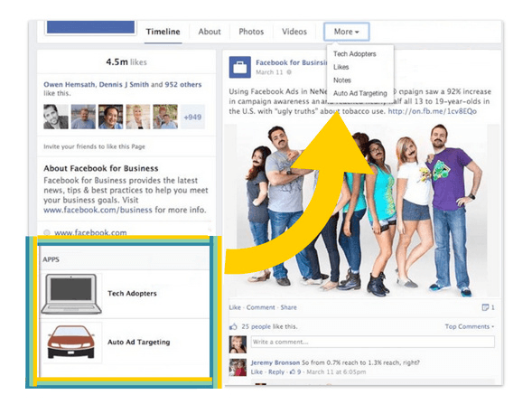This screenshot has height=404, width=532.
Task: Click the Write a comment field
Action: tap(372, 342)
